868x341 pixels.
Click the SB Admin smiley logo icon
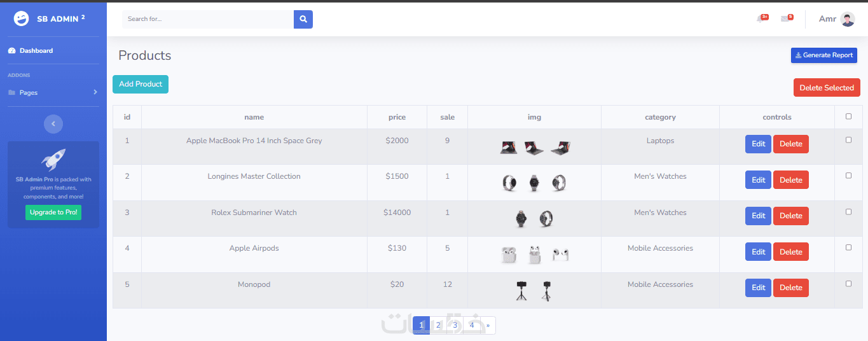21,19
